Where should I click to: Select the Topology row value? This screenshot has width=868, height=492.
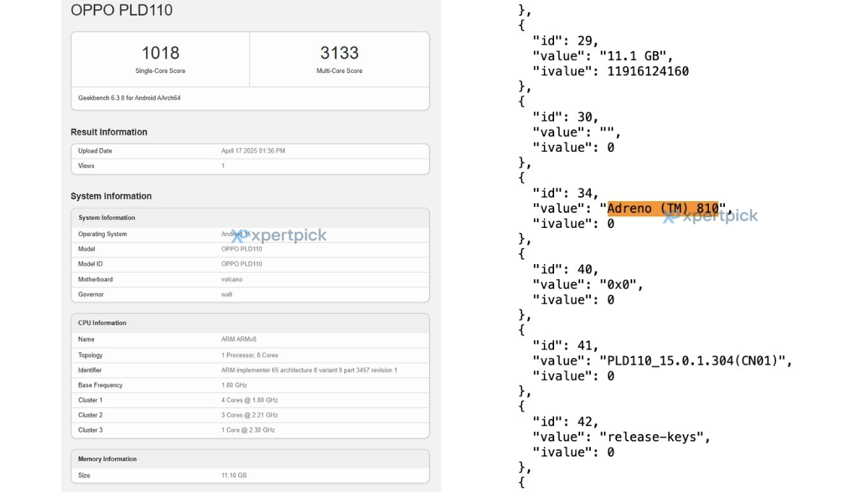[x=250, y=355]
